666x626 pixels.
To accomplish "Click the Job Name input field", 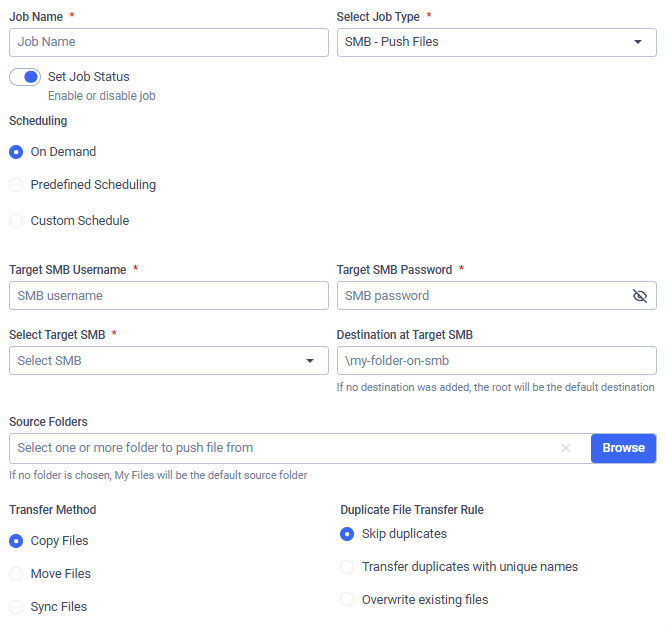I will coord(168,42).
